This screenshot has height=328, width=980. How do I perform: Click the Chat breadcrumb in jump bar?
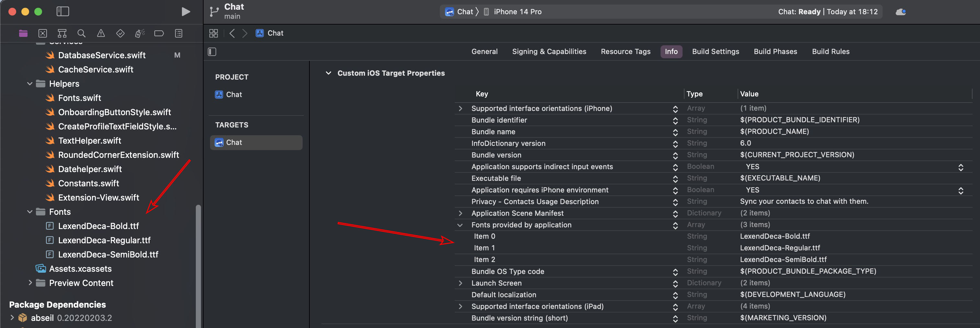270,33
